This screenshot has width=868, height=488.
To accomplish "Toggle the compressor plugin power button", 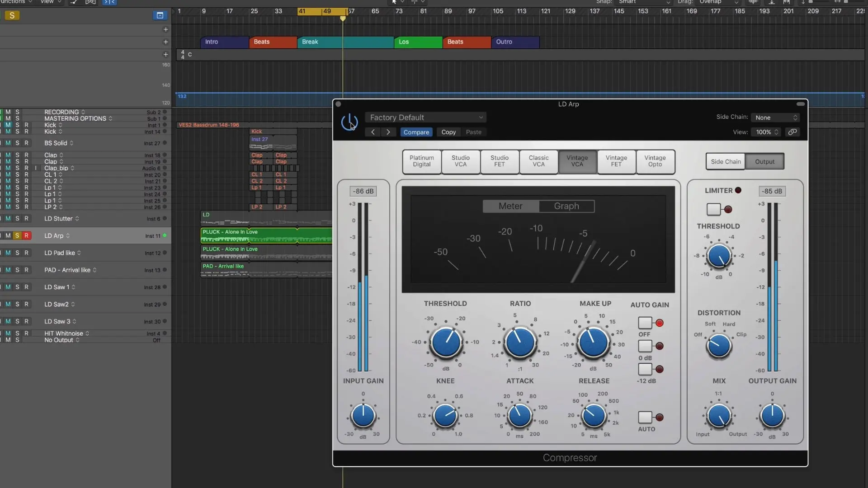I will (349, 122).
